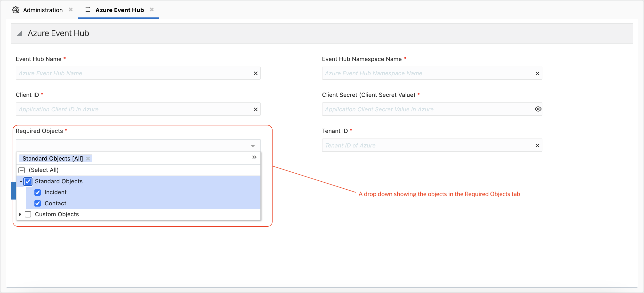Click the Azure Event Hub tab icon
The image size is (644, 293).
[x=88, y=10]
